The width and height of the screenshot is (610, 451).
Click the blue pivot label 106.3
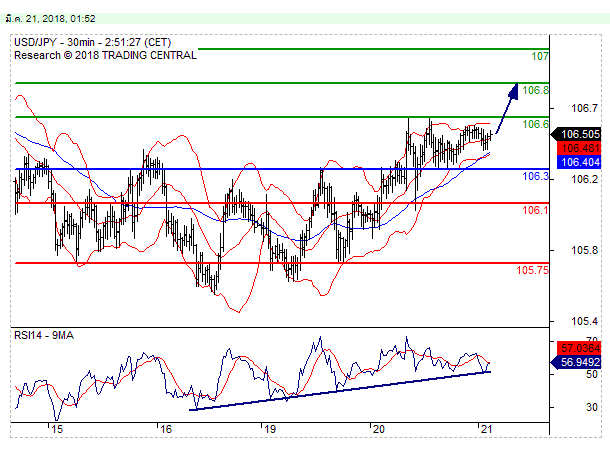[x=535, y=176]
